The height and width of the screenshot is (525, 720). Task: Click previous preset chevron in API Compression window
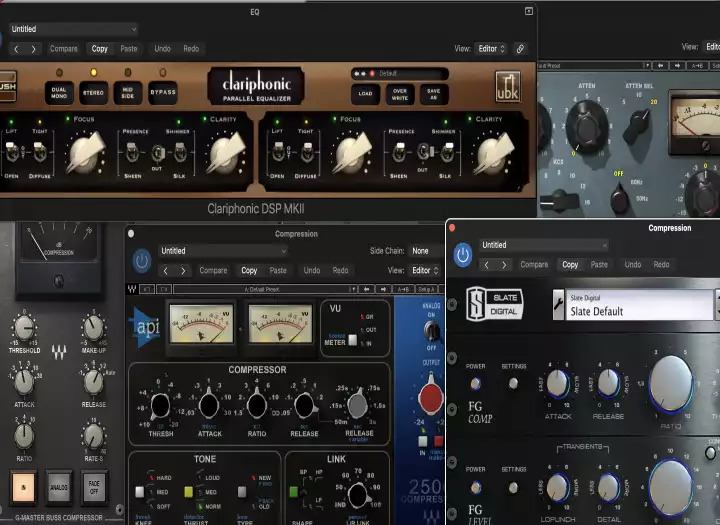click(166, 271)
